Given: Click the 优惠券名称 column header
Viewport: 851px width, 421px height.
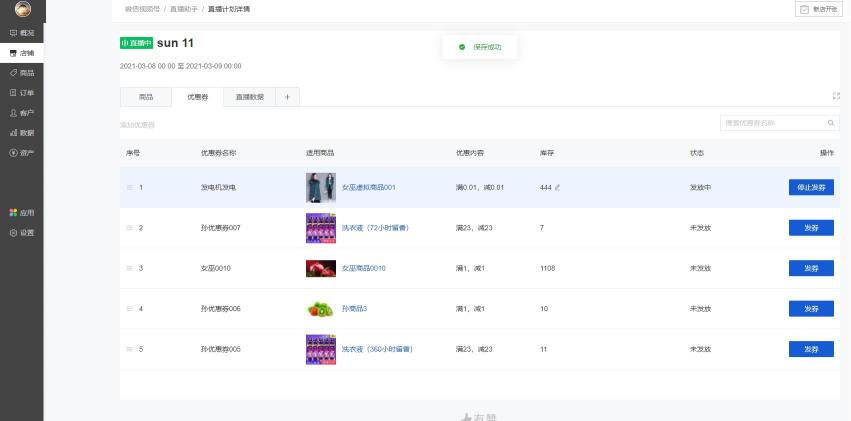Looking at the screenshot, I should [x=218, y=153].
